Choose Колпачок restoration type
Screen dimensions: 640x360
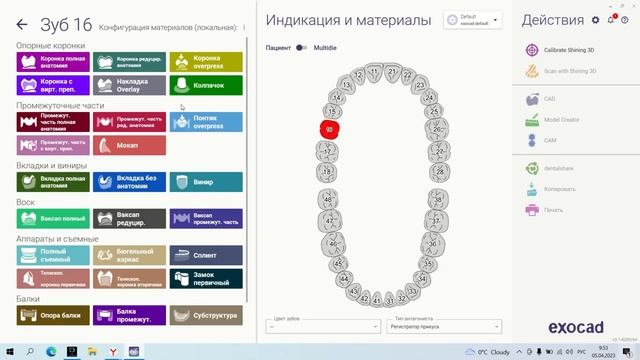point(206,85)
